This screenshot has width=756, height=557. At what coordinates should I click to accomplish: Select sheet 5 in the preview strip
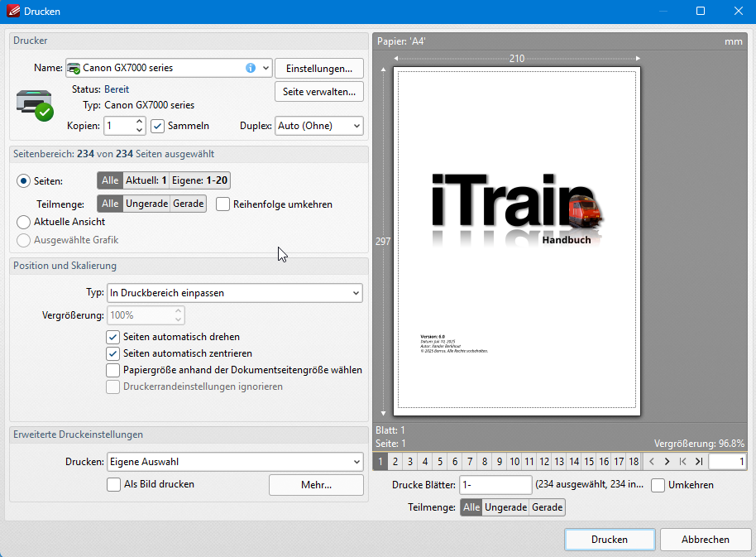tap(440, 462)
